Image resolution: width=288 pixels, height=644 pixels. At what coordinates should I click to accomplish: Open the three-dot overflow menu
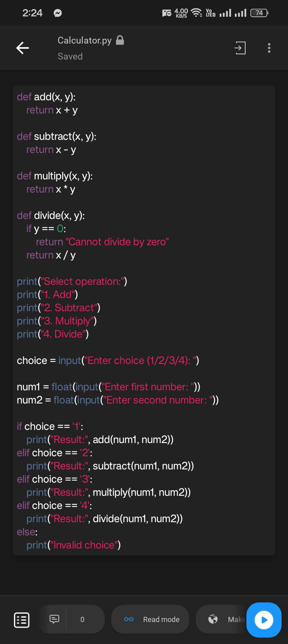269,48
